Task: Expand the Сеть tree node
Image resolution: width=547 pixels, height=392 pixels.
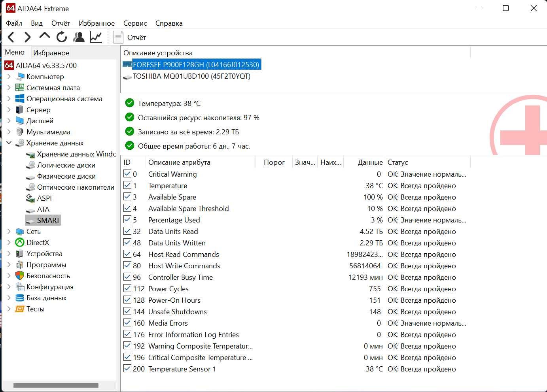Action: tap(9, 231)
